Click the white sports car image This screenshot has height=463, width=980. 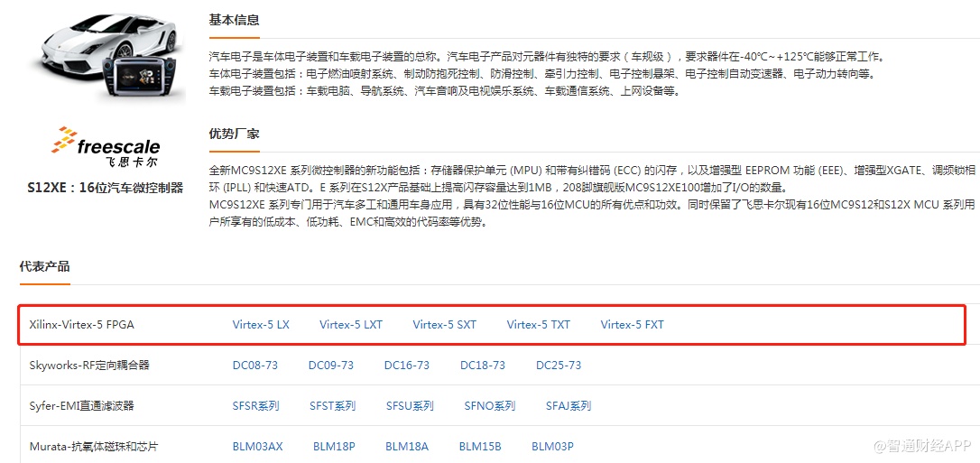pos(106,56)
